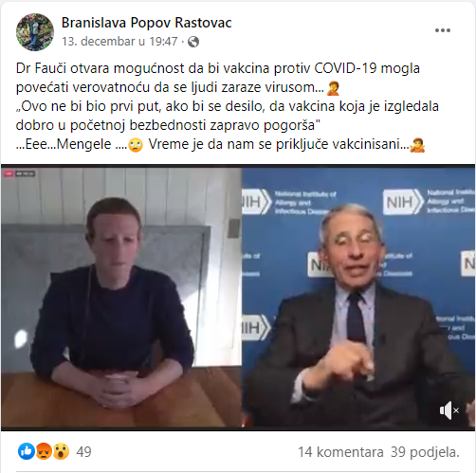Click the wow reaction icon
The image size is (476, 473).
[61, 451]
